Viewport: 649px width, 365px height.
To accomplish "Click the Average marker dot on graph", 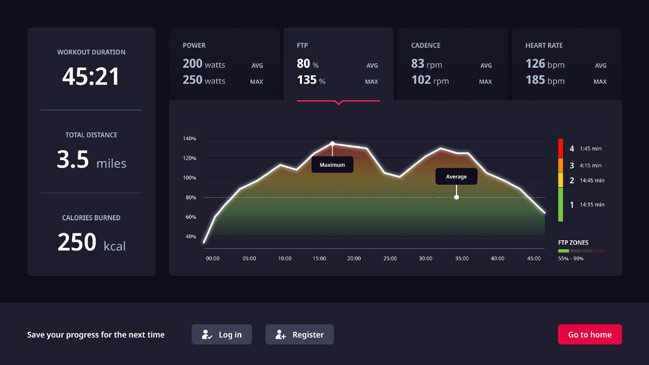I will [x=456, y=197].
